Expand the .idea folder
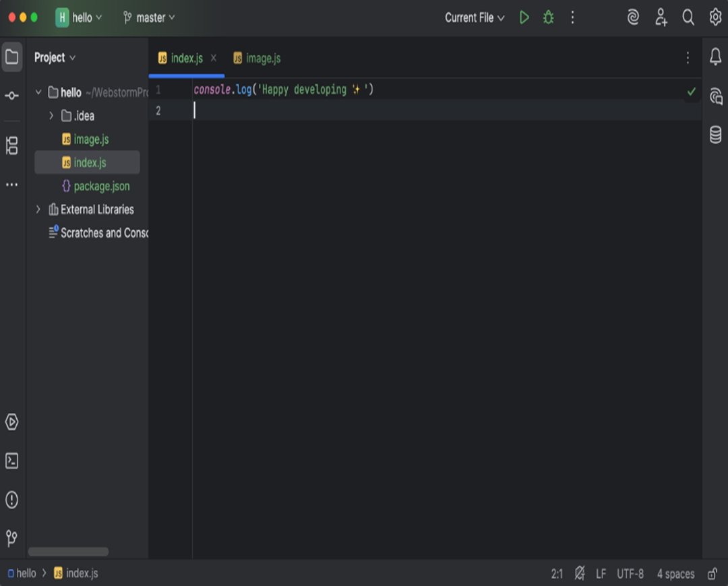 click(x=51, y=116)
